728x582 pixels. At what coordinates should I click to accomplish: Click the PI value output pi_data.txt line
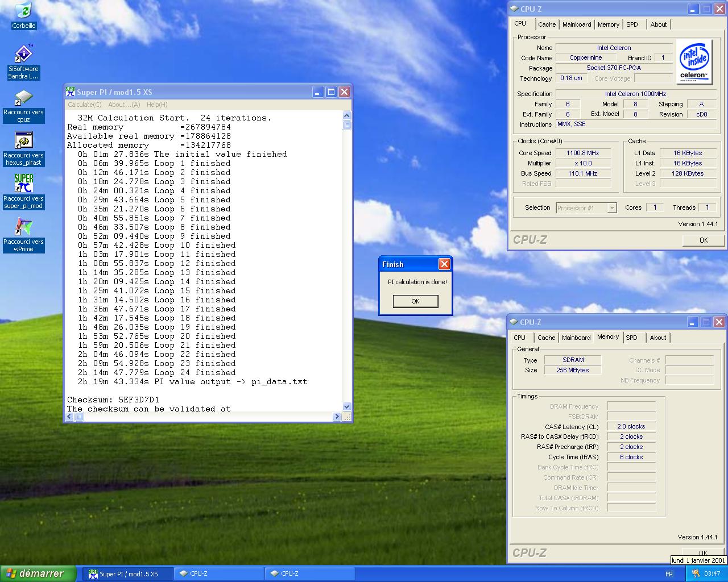192,381
